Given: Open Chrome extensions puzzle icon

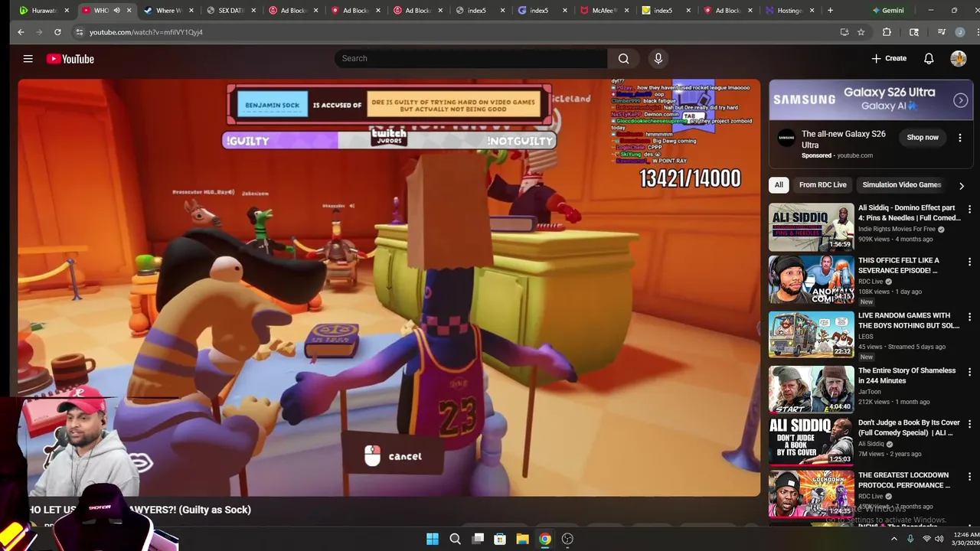Looking at the screenshot, I should (887, 32).
